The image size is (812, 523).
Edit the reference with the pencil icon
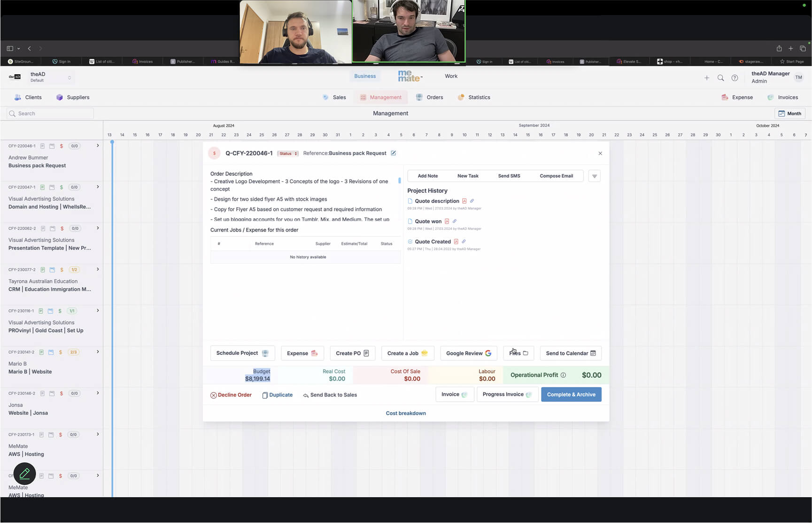click(394, 153)
